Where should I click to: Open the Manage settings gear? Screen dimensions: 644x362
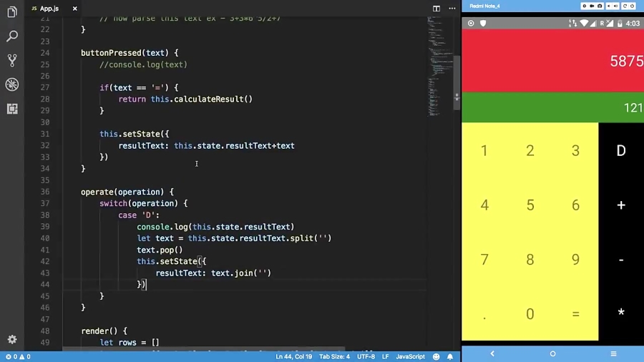click(12, 339)
